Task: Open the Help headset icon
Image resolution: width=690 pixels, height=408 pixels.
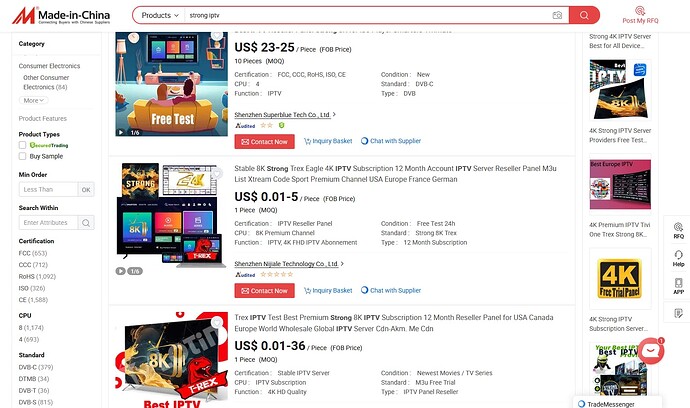Action: coord(678,258)
